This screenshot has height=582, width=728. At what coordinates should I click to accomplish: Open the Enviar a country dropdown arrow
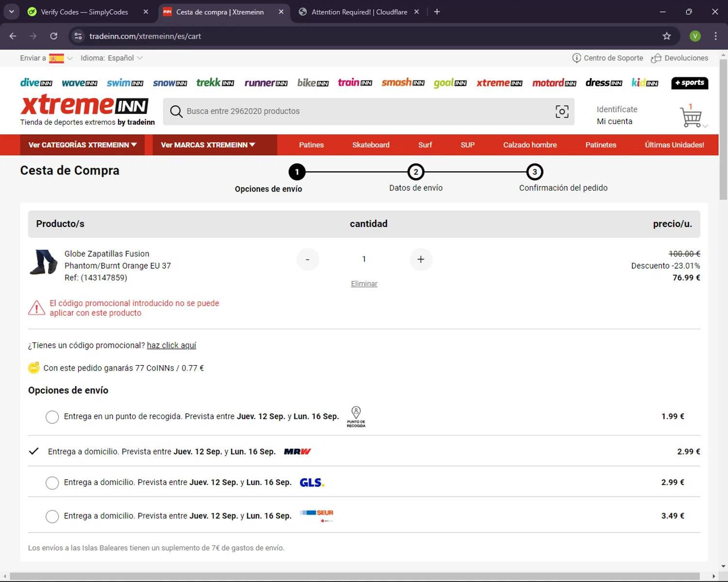[70, 58]
